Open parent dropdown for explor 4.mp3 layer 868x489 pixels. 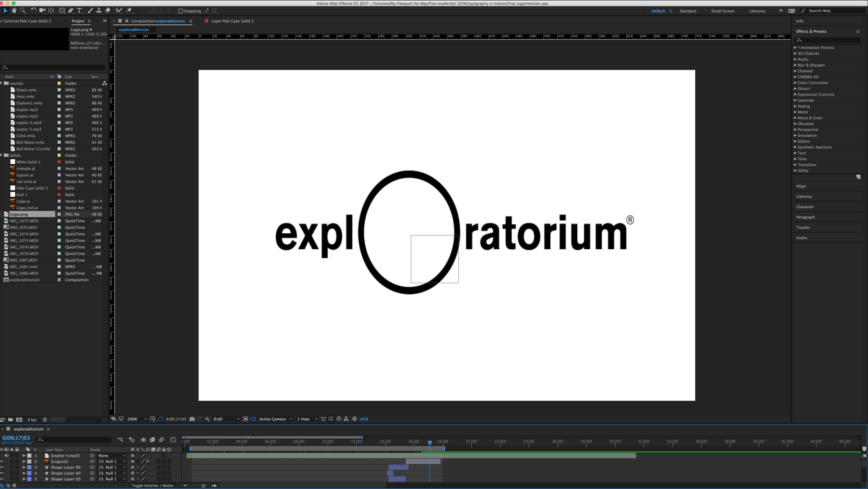(112, 455)
